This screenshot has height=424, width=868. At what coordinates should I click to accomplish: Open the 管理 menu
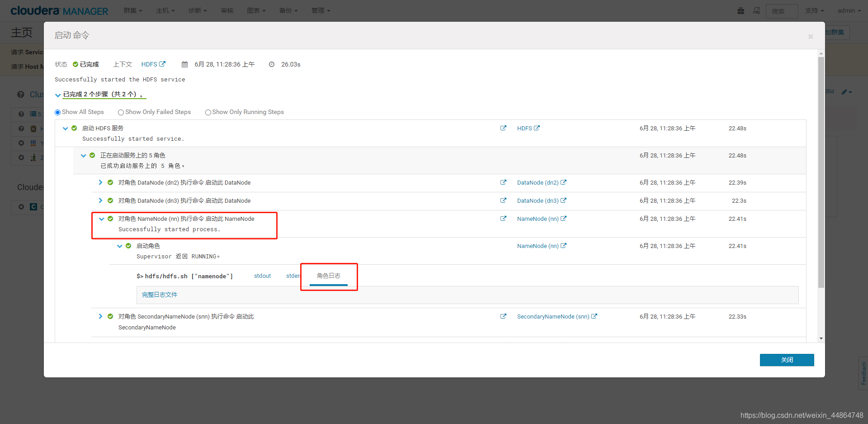[x=321, y=10]
